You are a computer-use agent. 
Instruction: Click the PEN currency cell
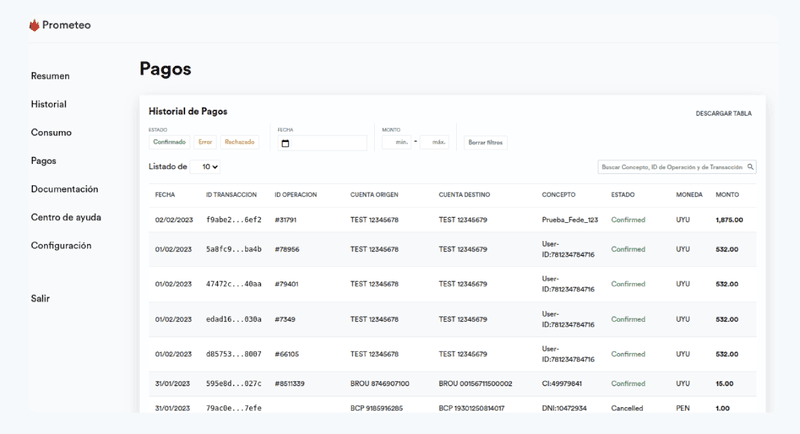(x=683, y=408)
